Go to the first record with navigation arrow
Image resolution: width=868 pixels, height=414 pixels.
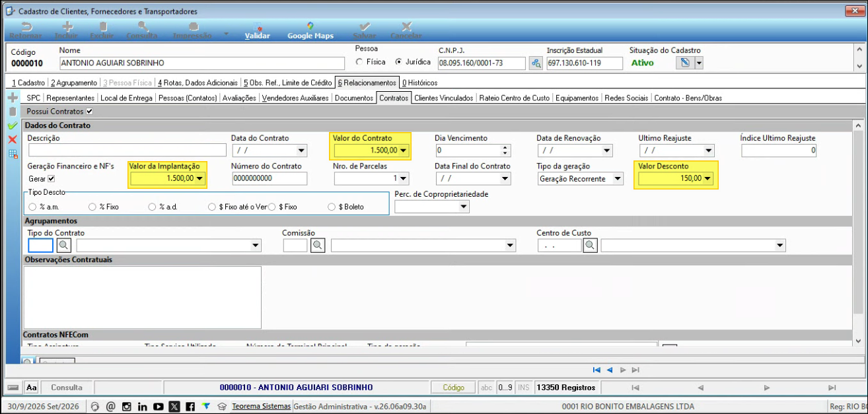pos(597,370)
